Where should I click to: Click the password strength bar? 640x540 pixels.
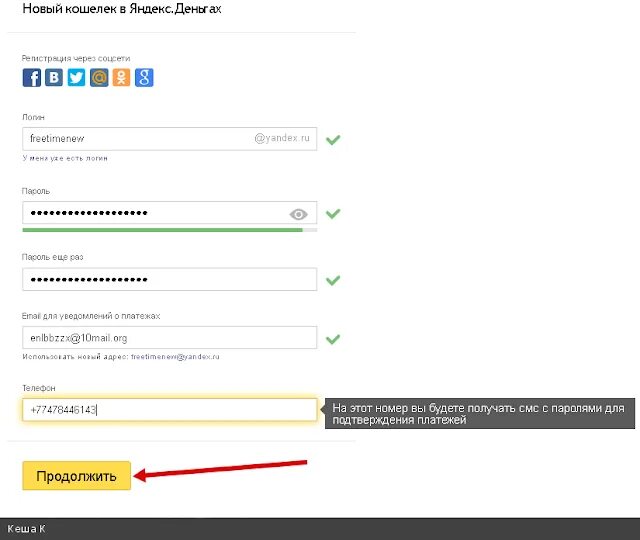[x=169, y=230]
